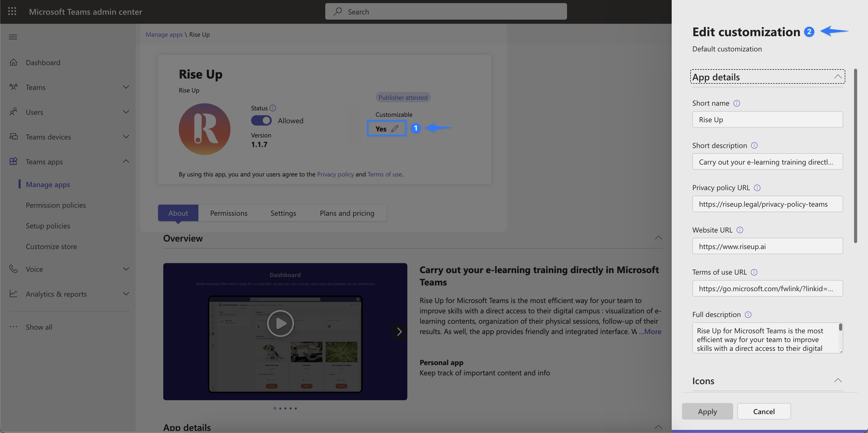Click the Dashboard home icon

pos(13,62)
